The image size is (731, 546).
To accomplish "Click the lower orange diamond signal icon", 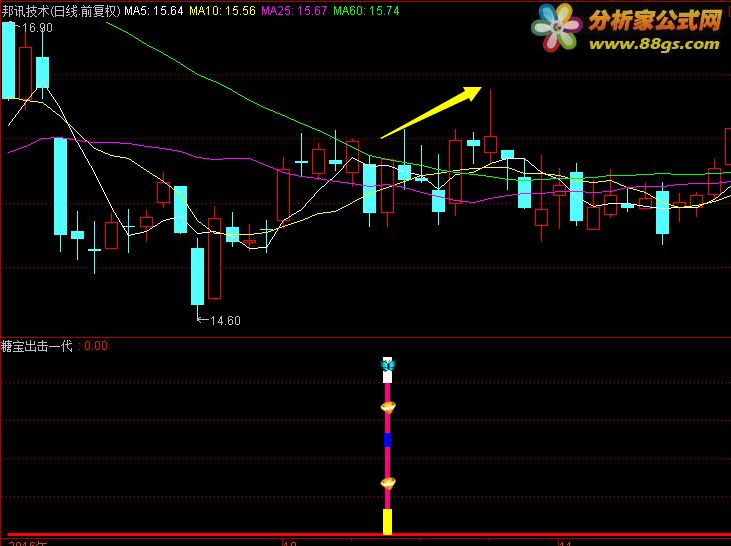I will (388, 483).
